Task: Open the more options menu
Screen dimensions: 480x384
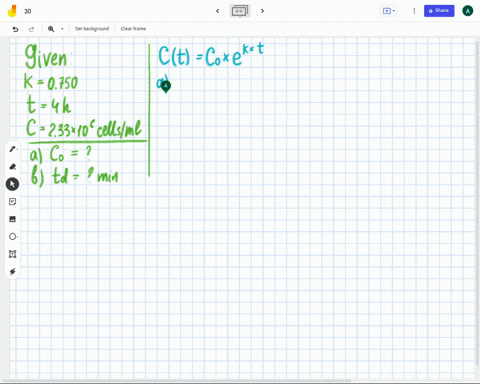Action: point(414,11)
